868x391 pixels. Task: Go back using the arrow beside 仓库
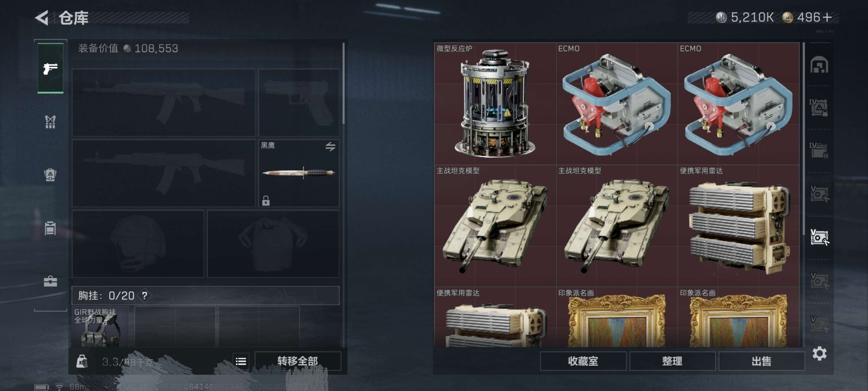tap(42, 18)
